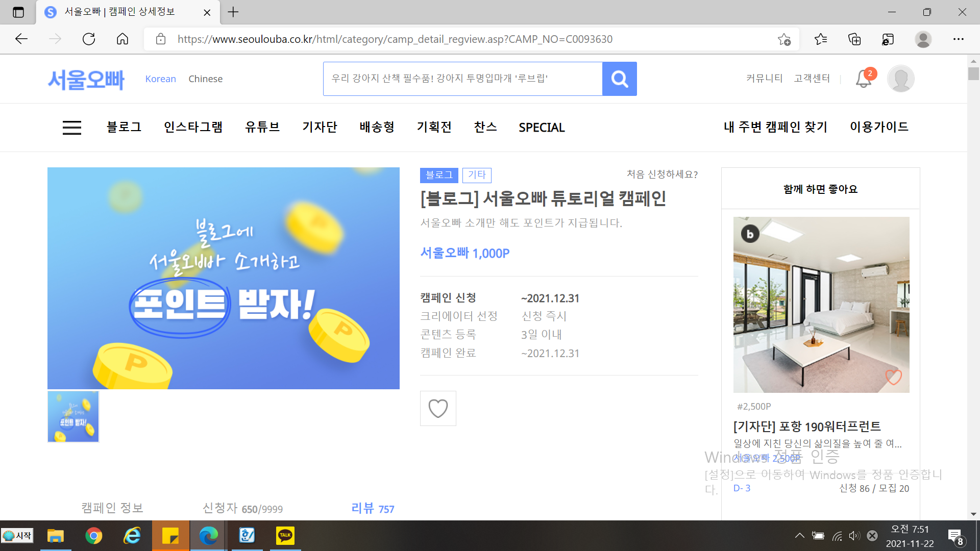The height and width of the screenshot is (551, 980).
Task: Open the notification bell with badge
Action: click(x=864, y=78)
